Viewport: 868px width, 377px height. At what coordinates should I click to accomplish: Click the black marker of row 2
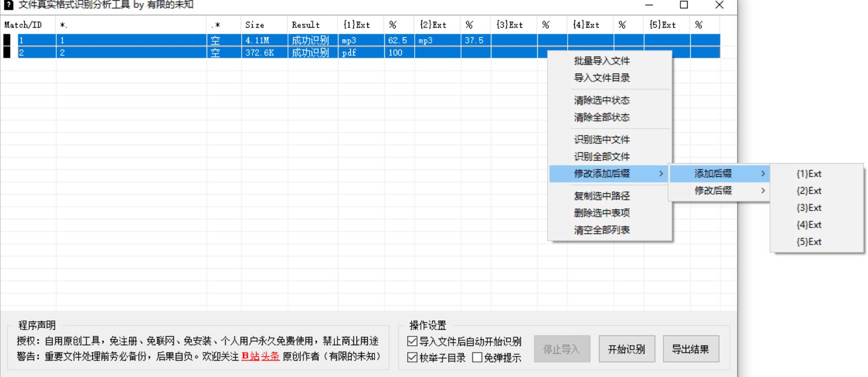(x=7, y=53)
